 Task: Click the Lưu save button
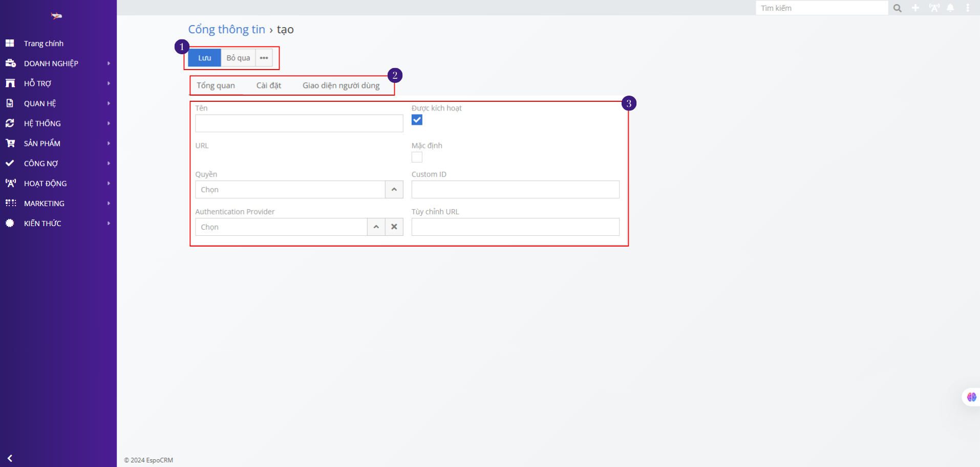click(204, 58)
